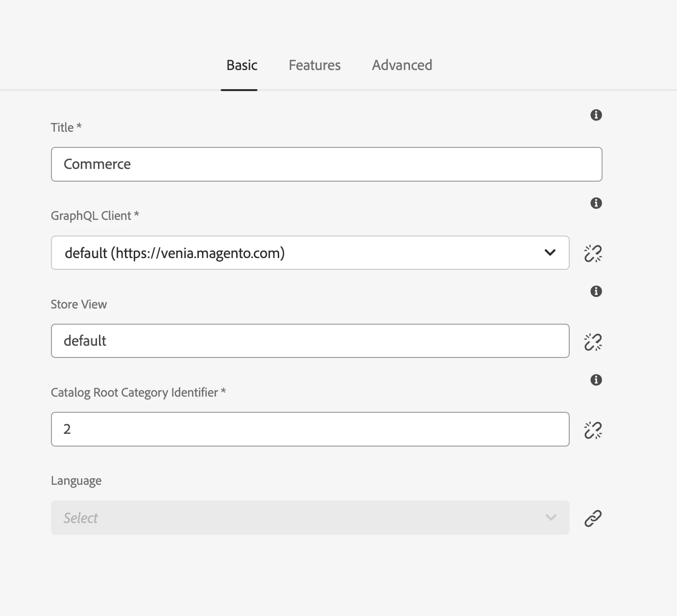Break inheritance link for Language field
Screen dimensions: 677x616
tap(593, 518)
